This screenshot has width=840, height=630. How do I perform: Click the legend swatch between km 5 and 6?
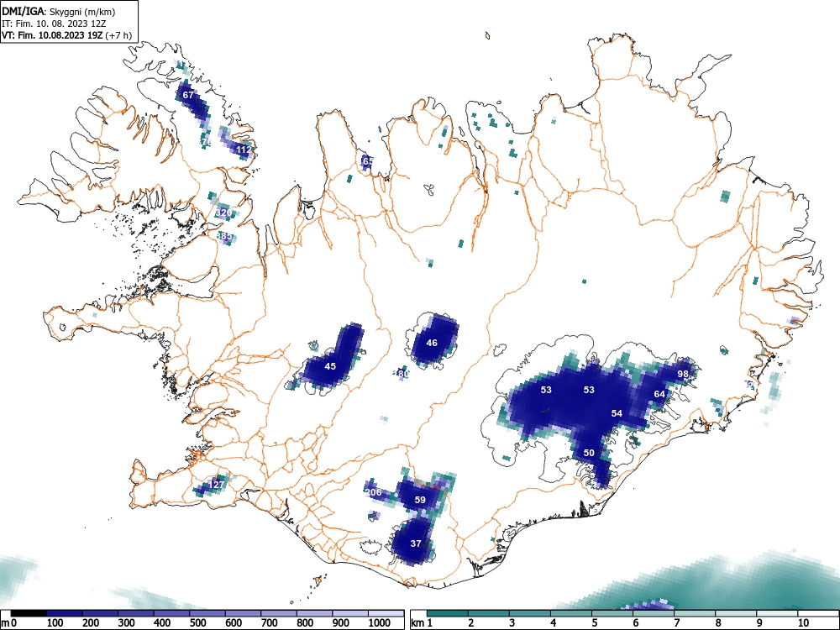click(612, 613)
